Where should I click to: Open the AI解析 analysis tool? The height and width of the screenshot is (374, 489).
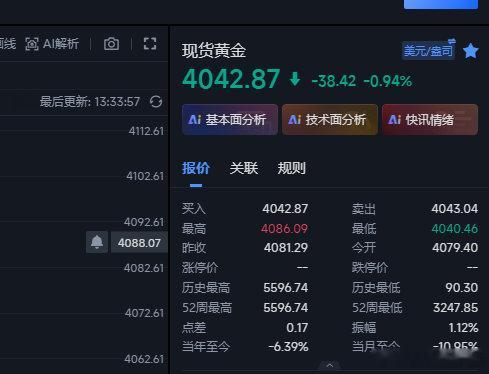[x=52, y=44]
